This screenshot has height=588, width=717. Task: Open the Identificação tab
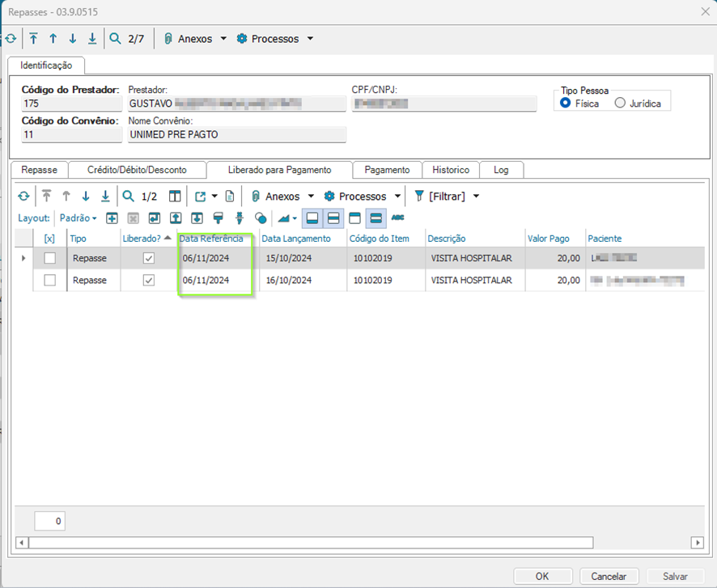click(x=46, y=66)
